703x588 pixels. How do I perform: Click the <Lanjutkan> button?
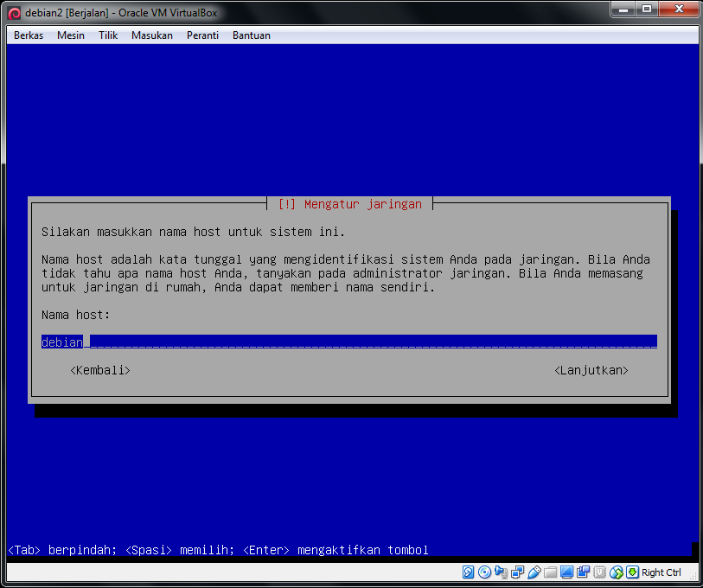pyautogui.click(x=591, y=370)
